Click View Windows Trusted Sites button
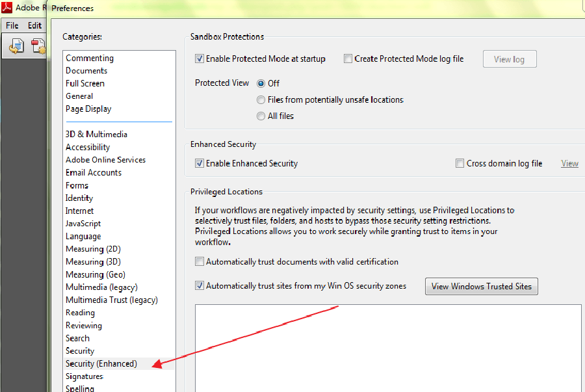 (481, 286)
